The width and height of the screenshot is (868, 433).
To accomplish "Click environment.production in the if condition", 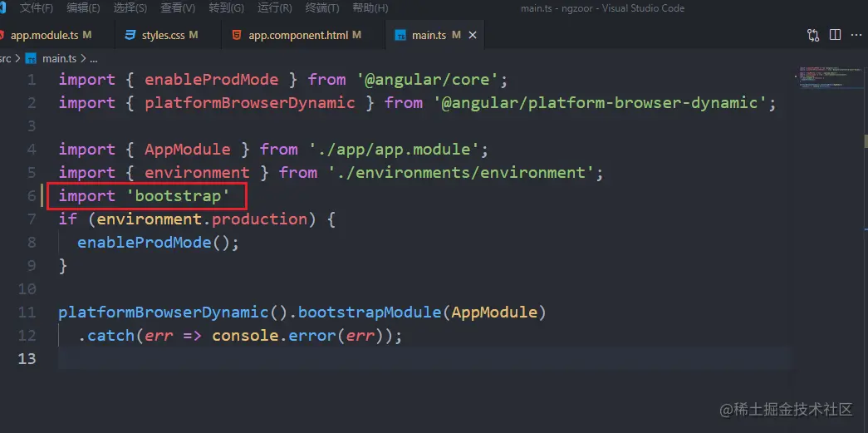I will [x=202, y=219].
